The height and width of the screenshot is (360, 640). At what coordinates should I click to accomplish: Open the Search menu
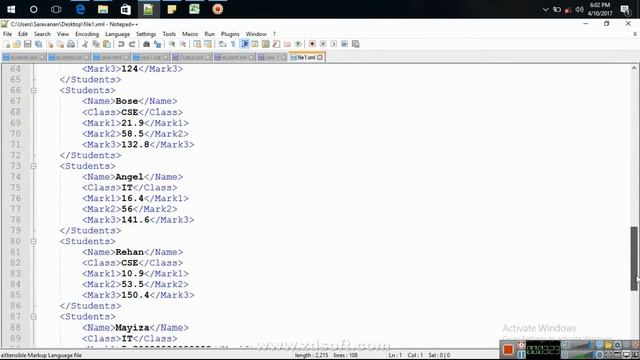coord(42,34)
